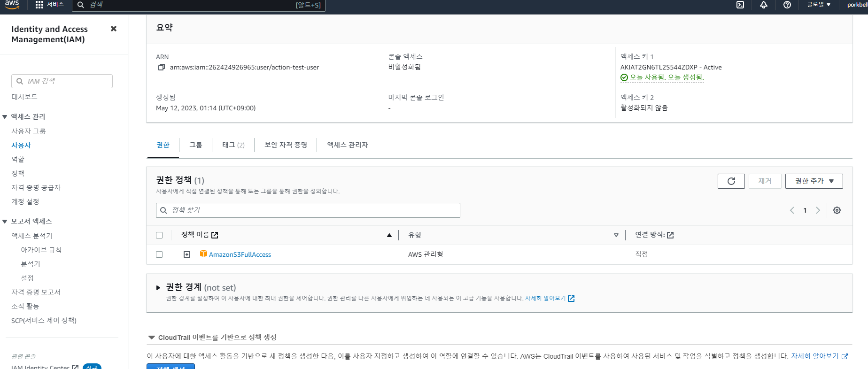Refresh the permission policies list
868x369 pixels.
pos(731,181)
